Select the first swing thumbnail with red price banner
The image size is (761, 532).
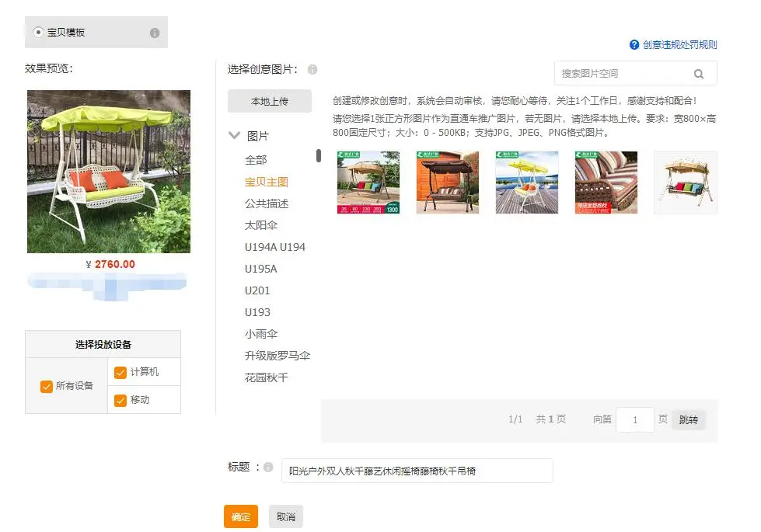coord(368,183)
